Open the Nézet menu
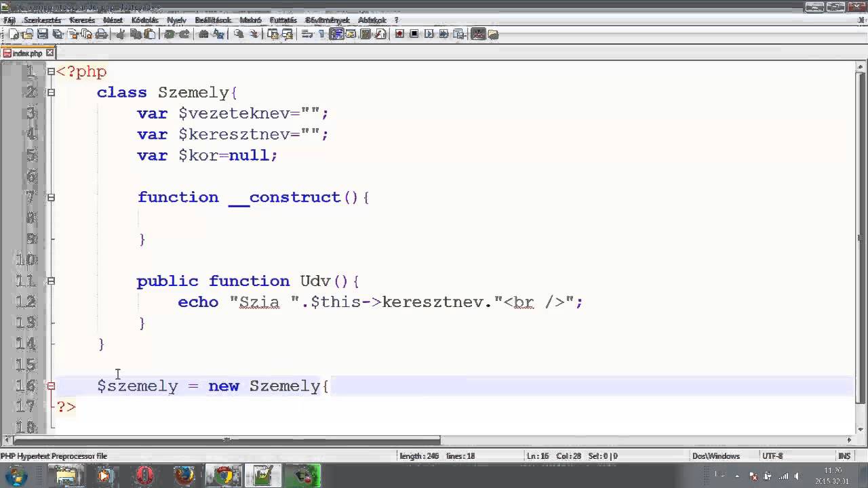 click(x=113, y=20)
